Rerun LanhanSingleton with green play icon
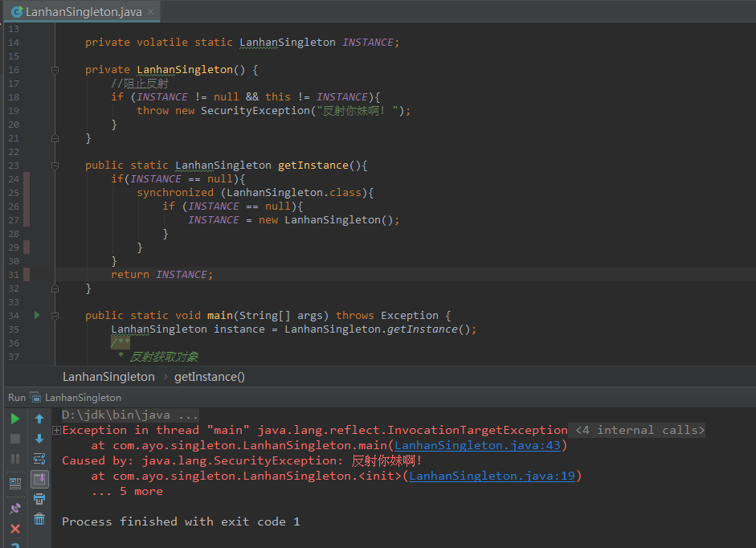This screenshot has height=548, width=756. click(x=15, y=419)
